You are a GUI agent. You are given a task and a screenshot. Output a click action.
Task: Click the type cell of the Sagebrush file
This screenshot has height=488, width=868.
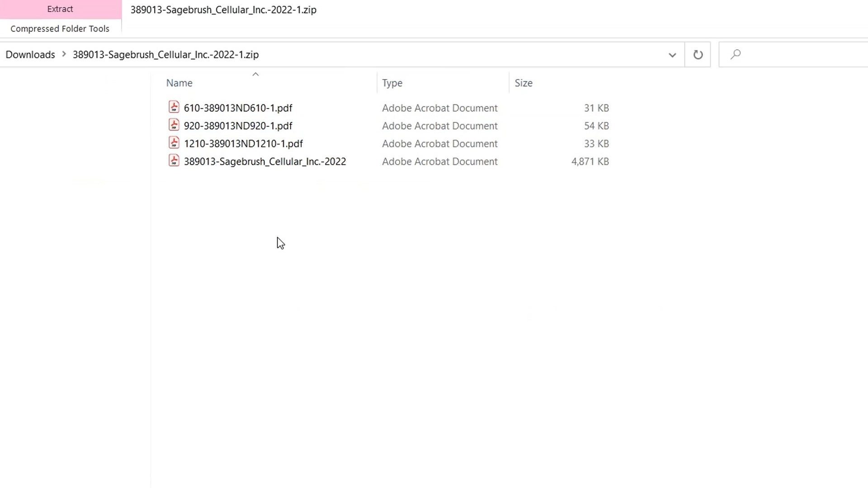440,161
